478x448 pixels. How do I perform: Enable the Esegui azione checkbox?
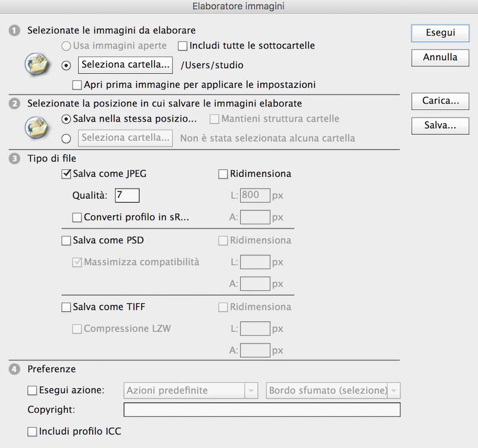(32, 390)
